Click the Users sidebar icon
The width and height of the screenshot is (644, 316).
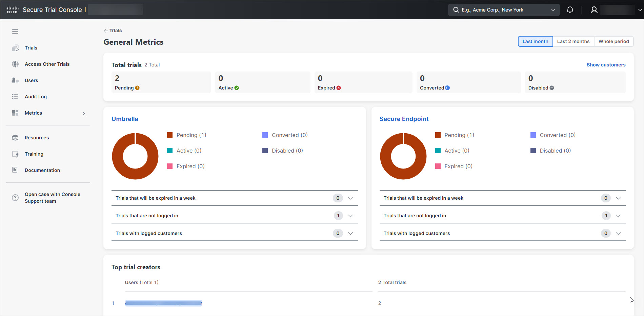point(15,80)
